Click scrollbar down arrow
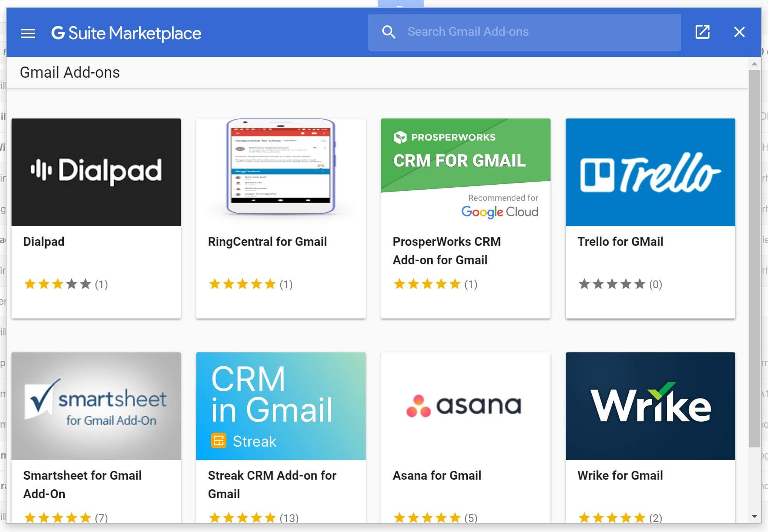The height and width of the screenshot is (532, 768). (x=755, y=516)
